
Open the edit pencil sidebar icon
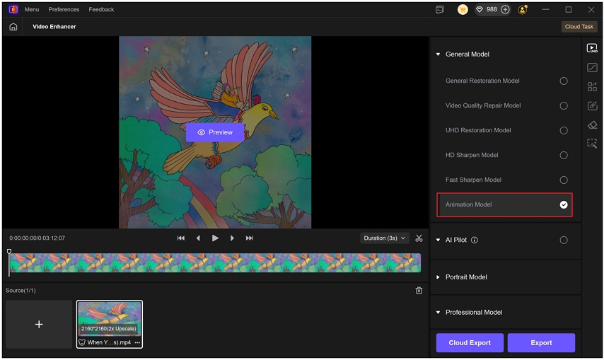coord(592,105)
